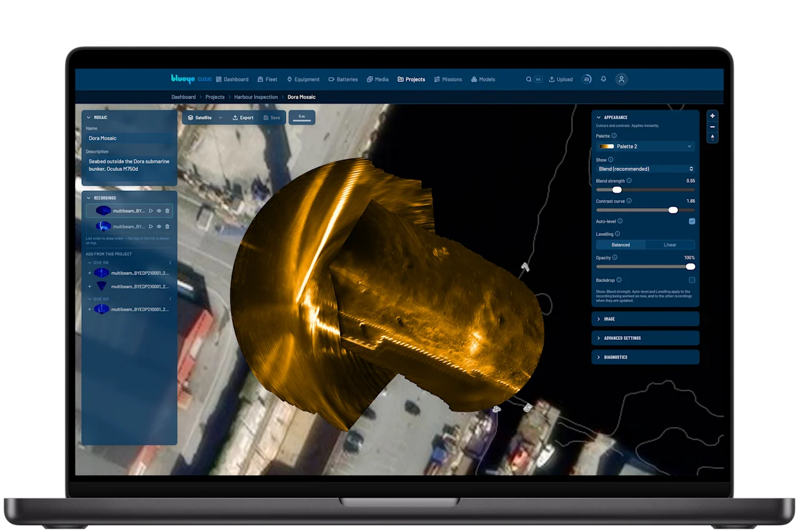Enable the Backdrop checkbox
The width and height of the screenshot is (799, 532).
[x=692, y=280]
